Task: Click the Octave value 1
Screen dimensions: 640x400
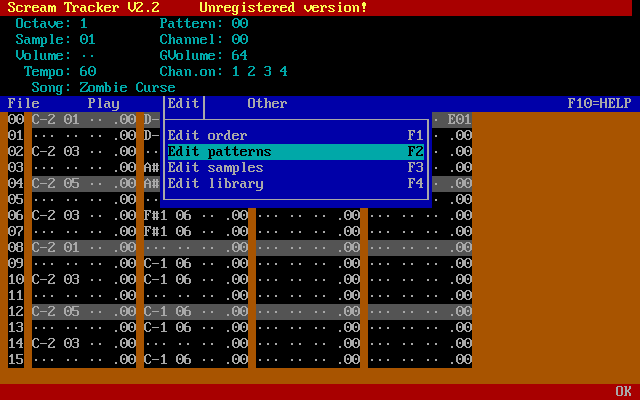Action: [84, 23]
